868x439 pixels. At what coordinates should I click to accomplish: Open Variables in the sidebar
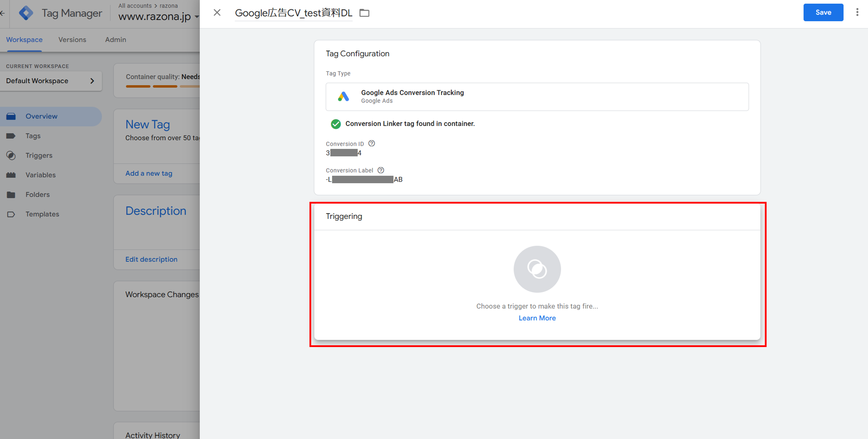[41, 175]
